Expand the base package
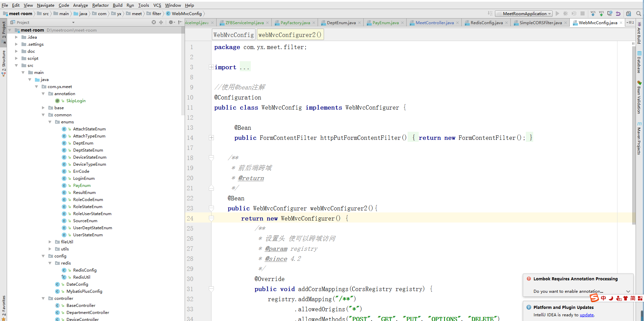644x321 pixels. point(43,108)
